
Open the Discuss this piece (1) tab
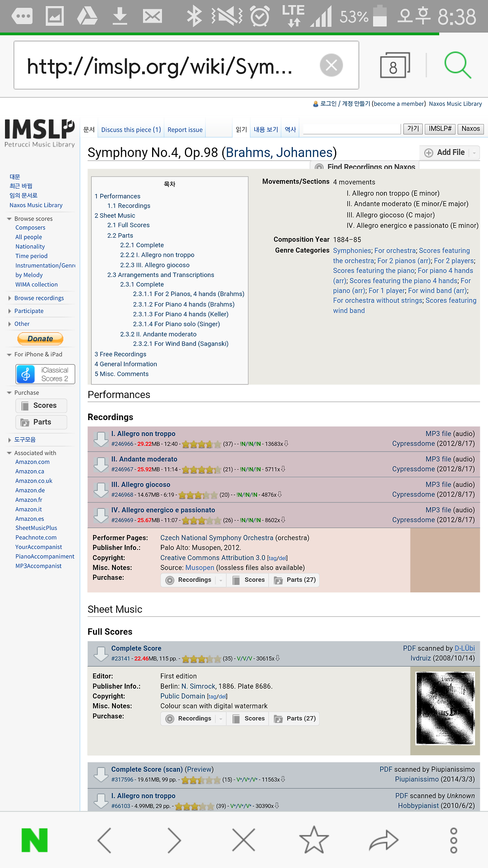[131, 130]
